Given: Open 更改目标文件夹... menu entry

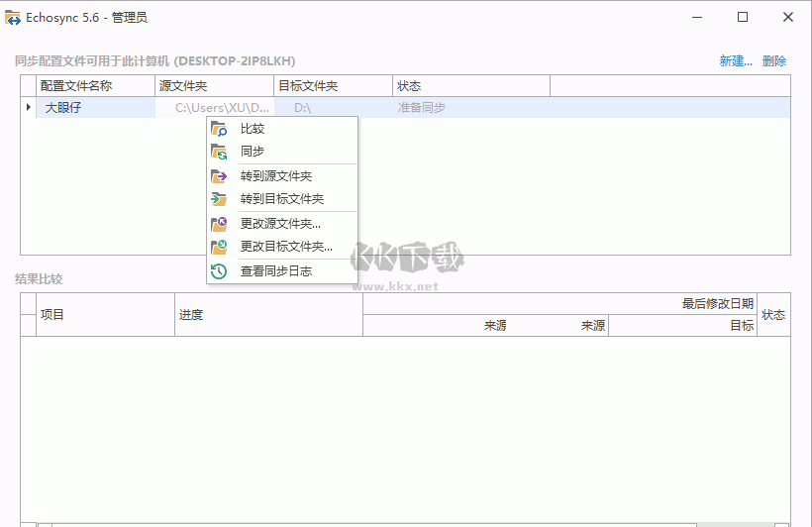Looking at the screenshot, I should pos(282,247).
